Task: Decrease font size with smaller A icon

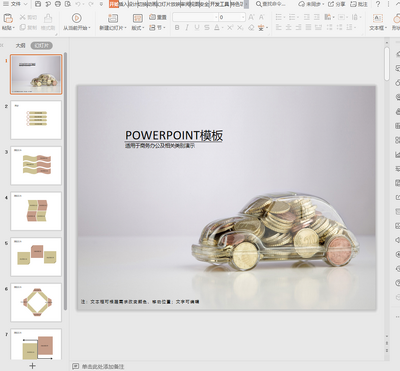Action: tap(261, 17)
